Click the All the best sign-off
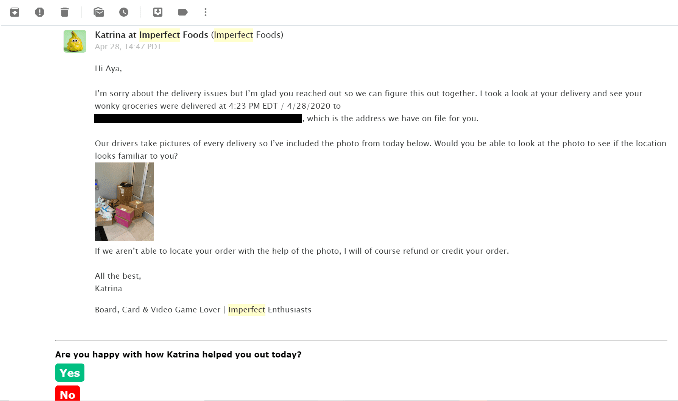The width and height of the screenshot is (678, 401). click(118, 276)
